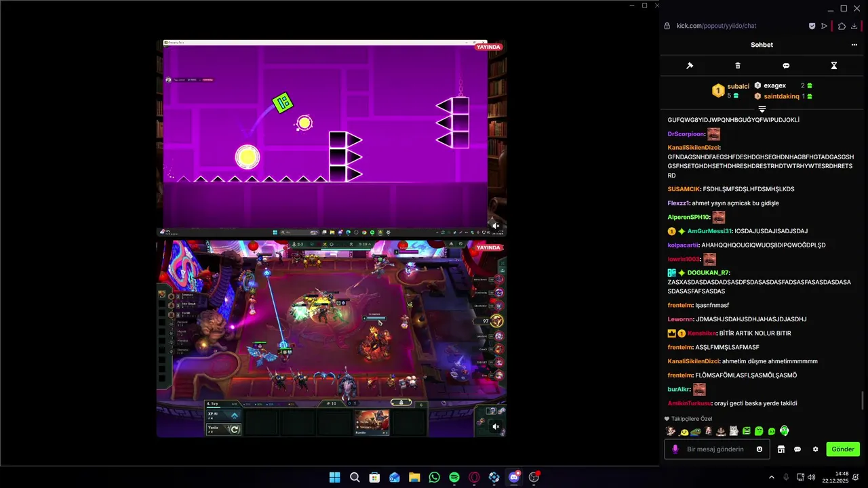Open File Explorer from taskbar

pos(414,477)
